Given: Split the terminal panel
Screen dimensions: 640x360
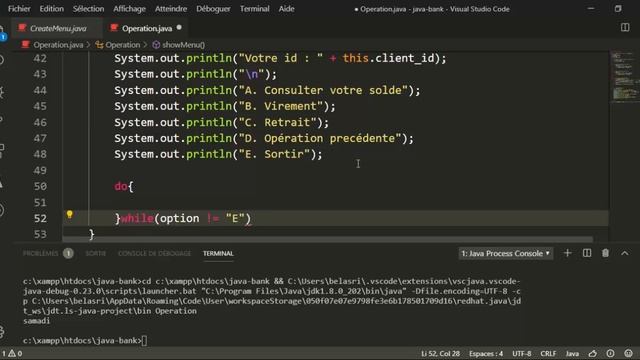Looking at the screenshot, I should tap(587, 253).
